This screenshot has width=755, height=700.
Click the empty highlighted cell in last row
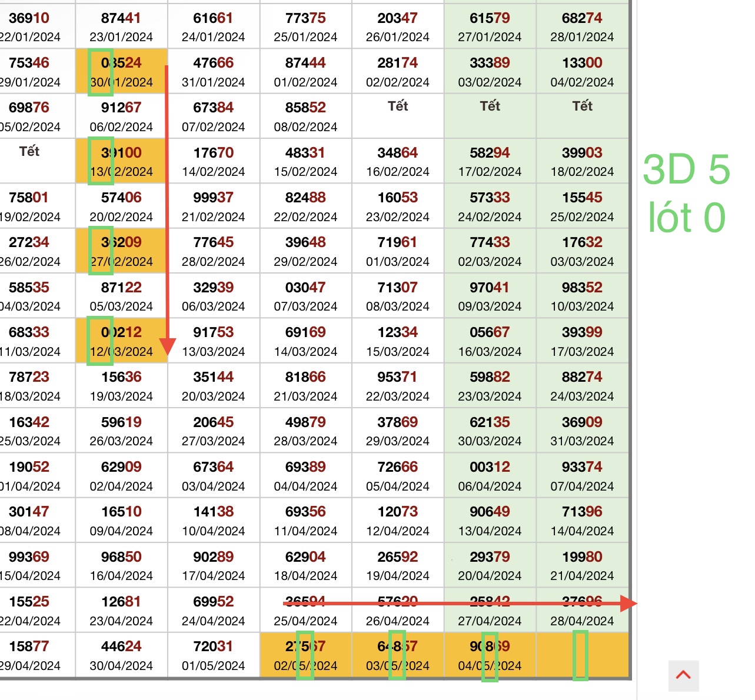pos(582,655)
